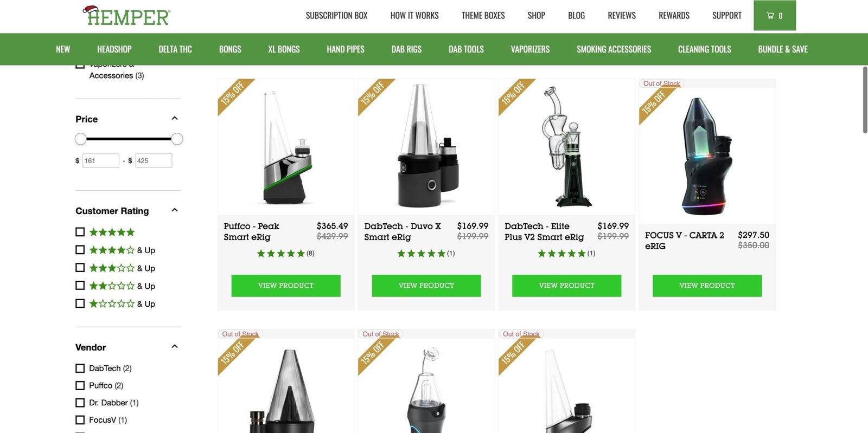Click the Hemper logo

(126, 16)
